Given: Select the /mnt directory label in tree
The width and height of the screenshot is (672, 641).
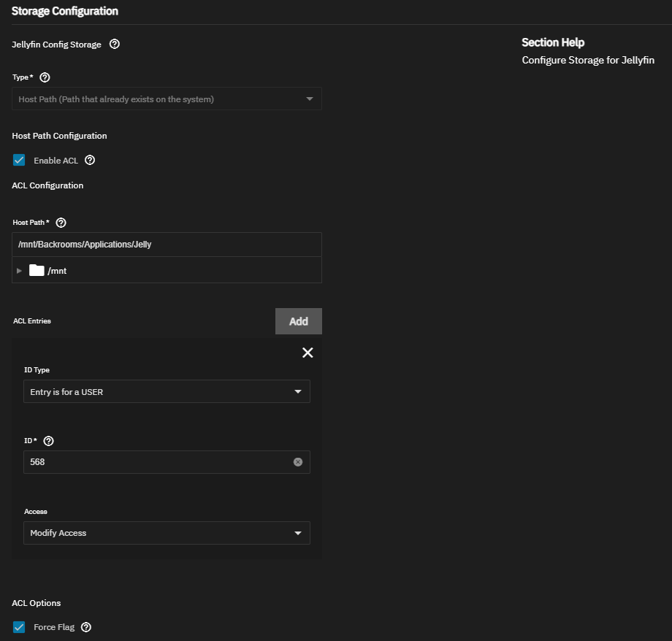Looking at the screenshot, I should coord(58,271).
